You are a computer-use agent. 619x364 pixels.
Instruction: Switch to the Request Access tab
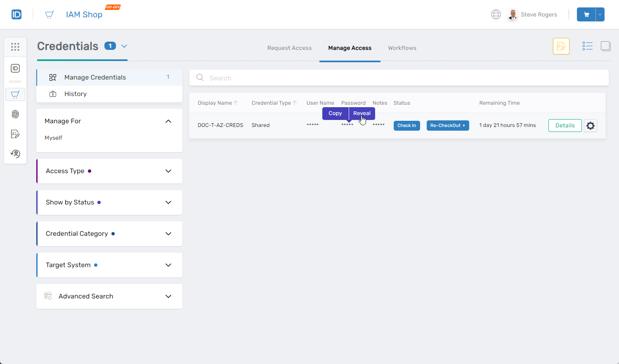point(289,48)
